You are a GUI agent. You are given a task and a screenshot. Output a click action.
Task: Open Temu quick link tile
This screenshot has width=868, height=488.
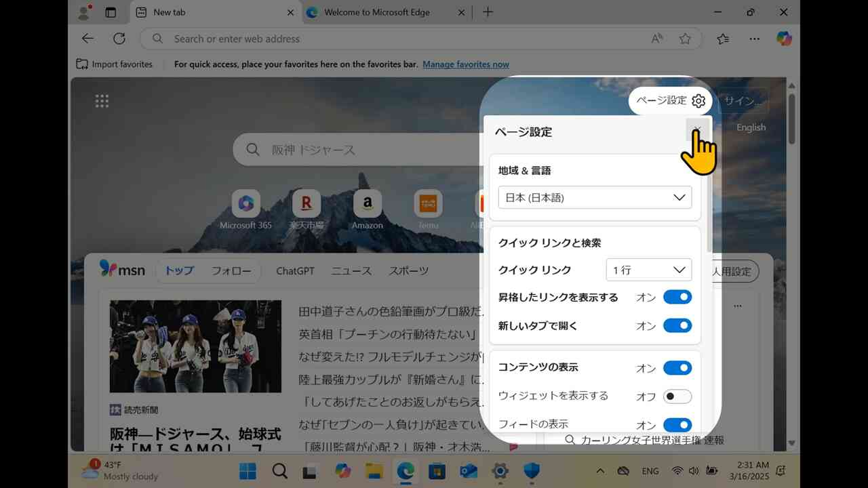pos(428,210)
